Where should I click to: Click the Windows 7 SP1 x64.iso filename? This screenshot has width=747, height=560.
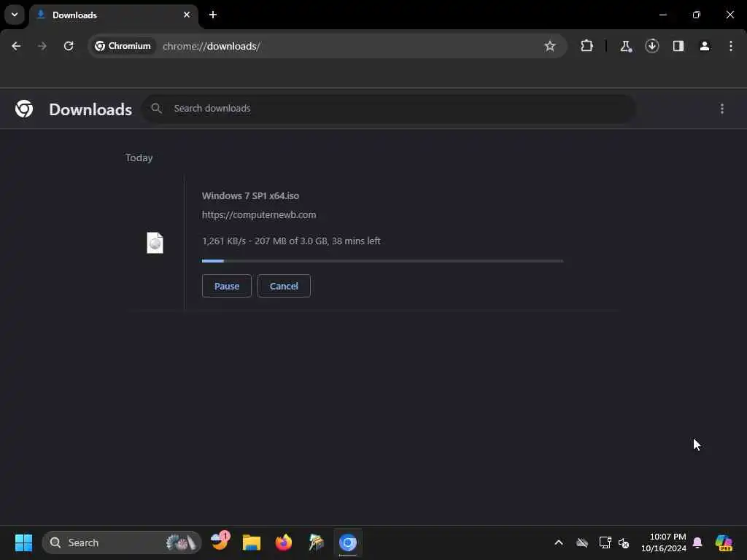[x=251, y=195]
